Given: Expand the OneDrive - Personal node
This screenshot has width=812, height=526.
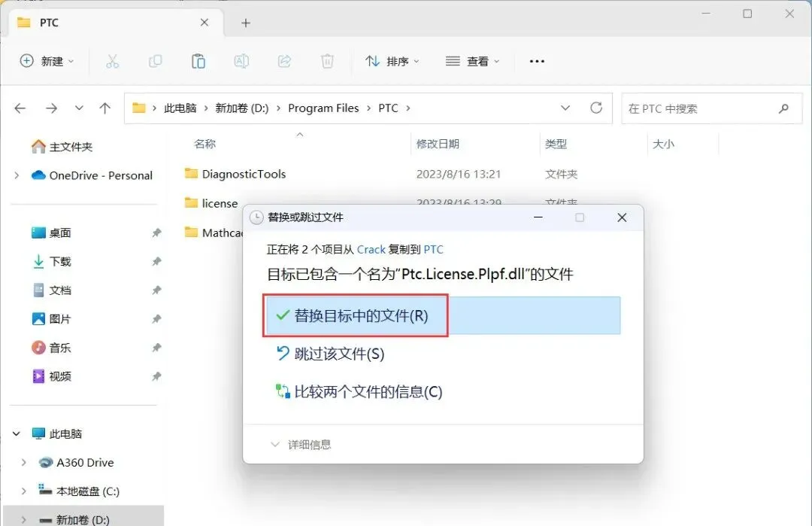Looking at the screenshot, I should 17,175.
